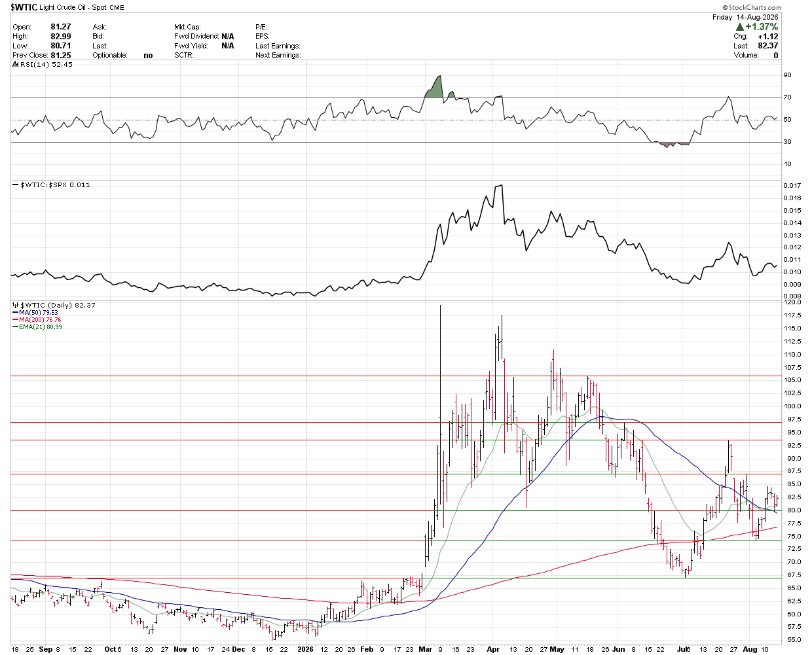Click the Open value 81.27

[61, 27]
